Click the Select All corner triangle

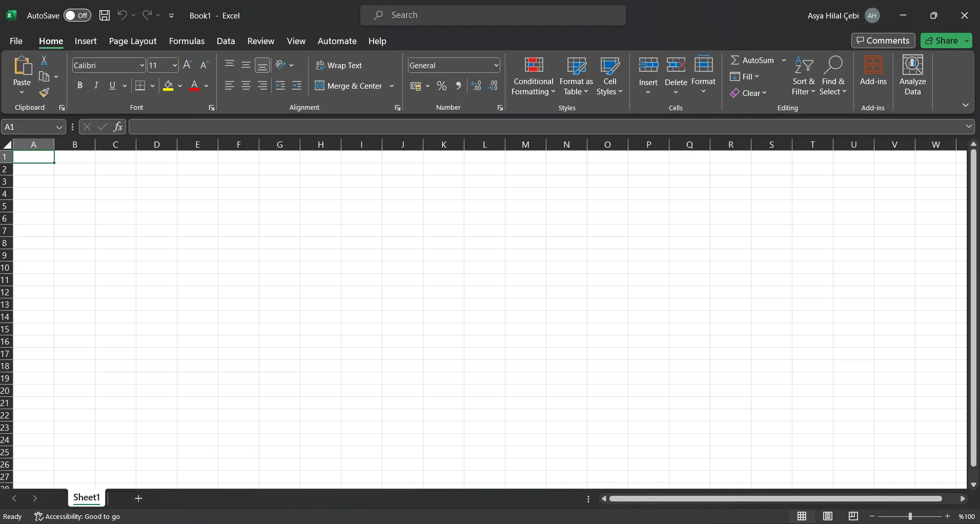point(7,144)
